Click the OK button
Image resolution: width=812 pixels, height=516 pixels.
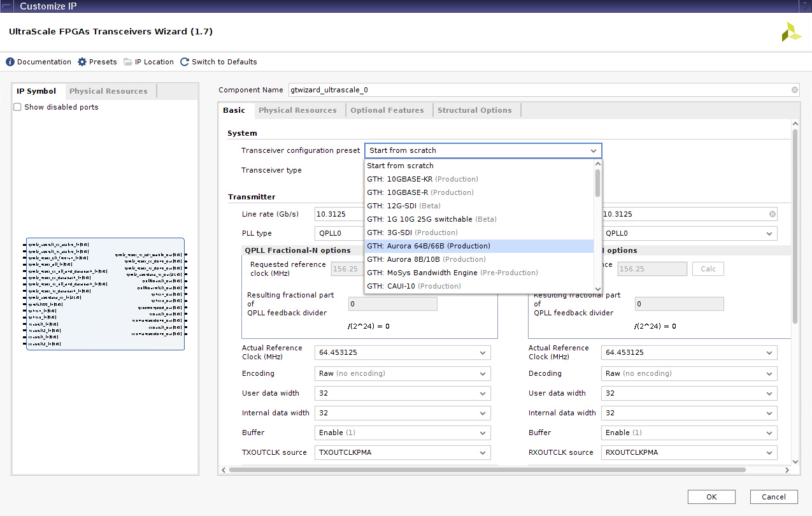711,497
